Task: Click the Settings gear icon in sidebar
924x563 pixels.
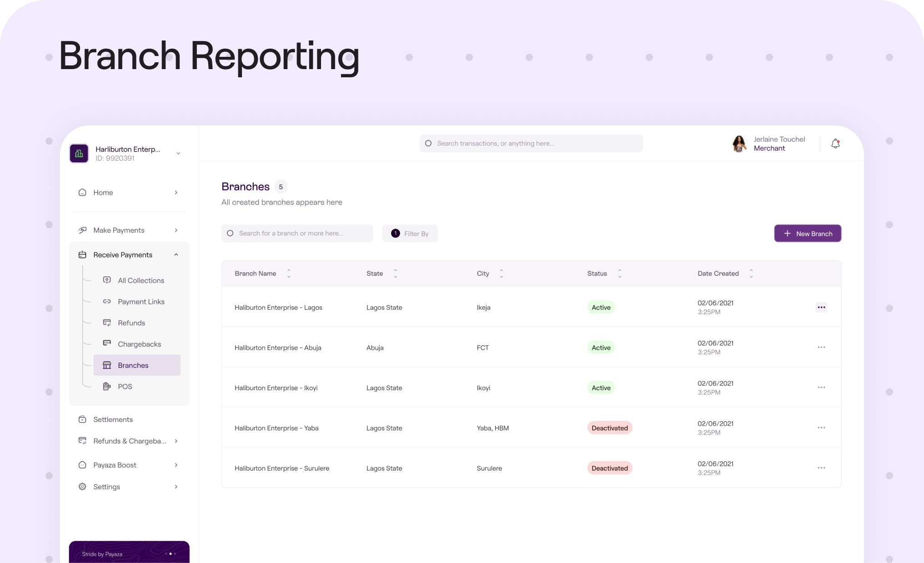Action: click(82, 487)
